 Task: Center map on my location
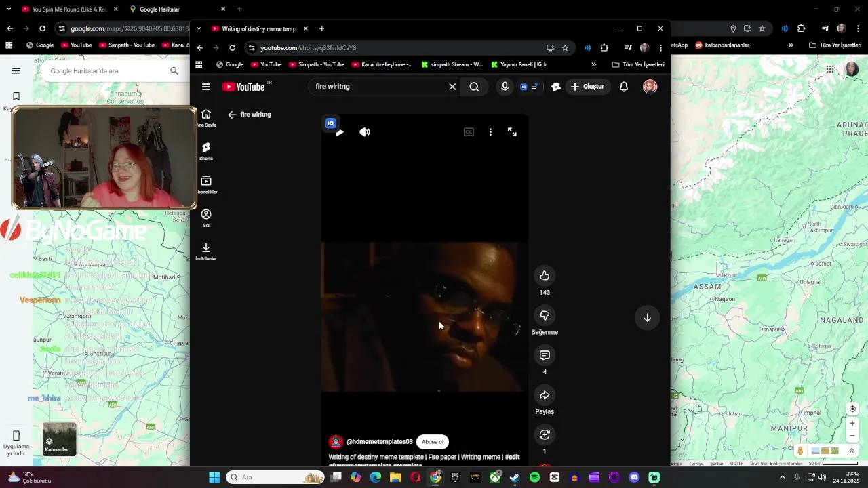(x=852, y=409)
